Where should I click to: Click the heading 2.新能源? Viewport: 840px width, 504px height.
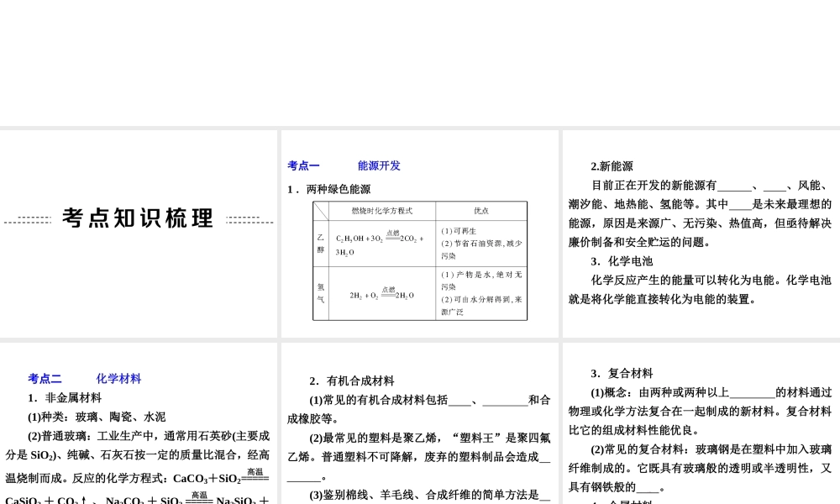coord(612,166)
